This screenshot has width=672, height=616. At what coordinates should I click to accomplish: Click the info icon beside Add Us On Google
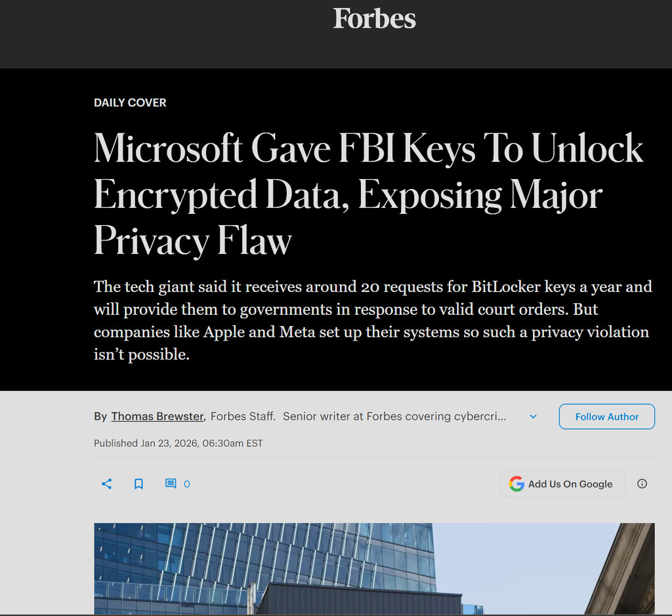coord(642,484)
